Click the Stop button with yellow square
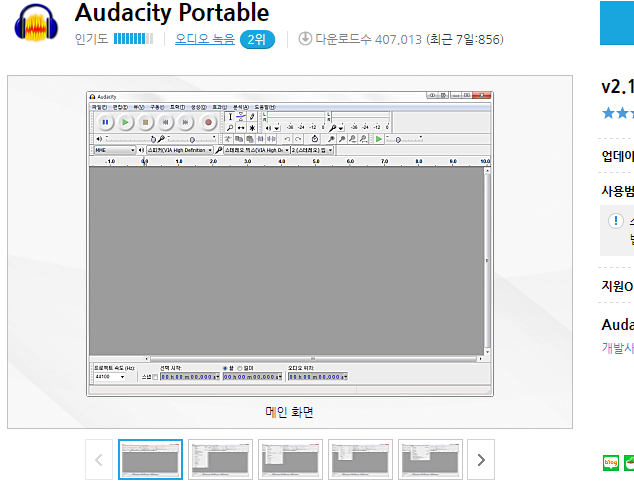 pyautogui.click(x=146, y=122)
